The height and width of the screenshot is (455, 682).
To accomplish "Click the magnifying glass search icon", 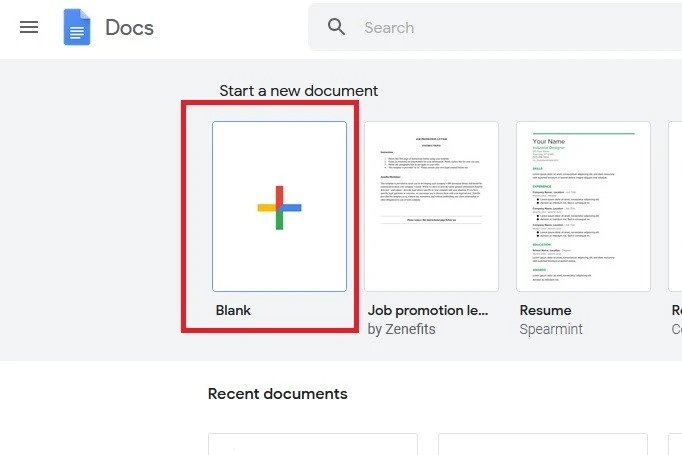I will coord(336,27).
